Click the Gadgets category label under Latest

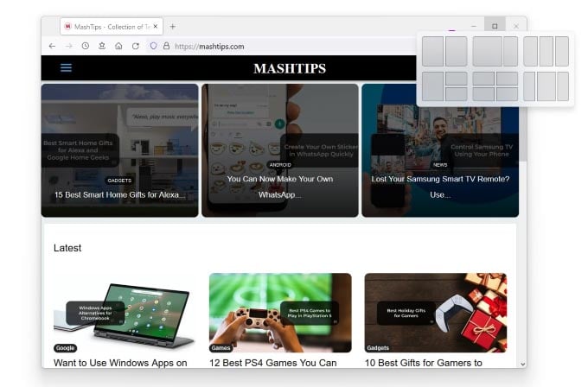(378, 348)
